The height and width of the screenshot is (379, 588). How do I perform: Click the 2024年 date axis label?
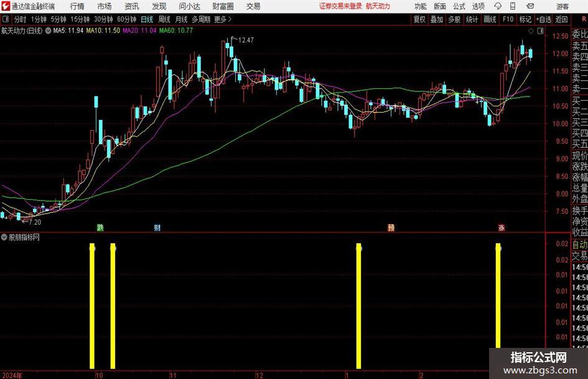[12, 375]
